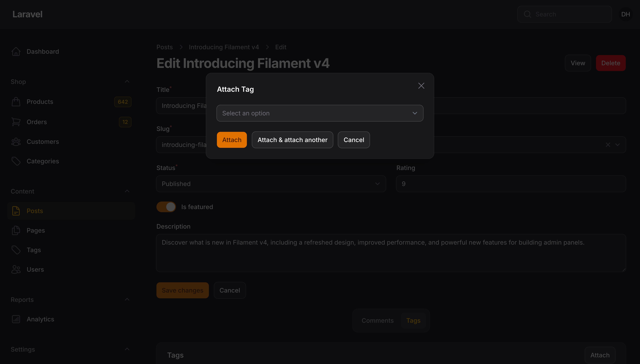Collapse the Content navigation group
This screenshot has height=364, width=640.
[x=127, y=191]
